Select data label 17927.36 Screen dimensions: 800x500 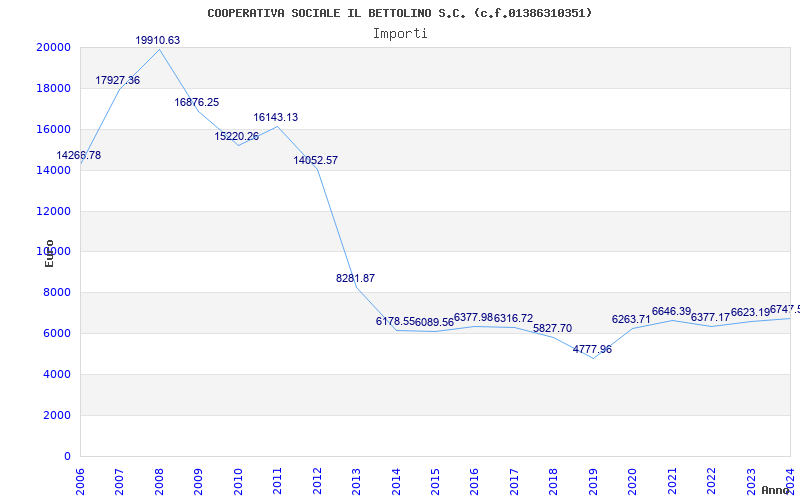click(x=117, y=80)
